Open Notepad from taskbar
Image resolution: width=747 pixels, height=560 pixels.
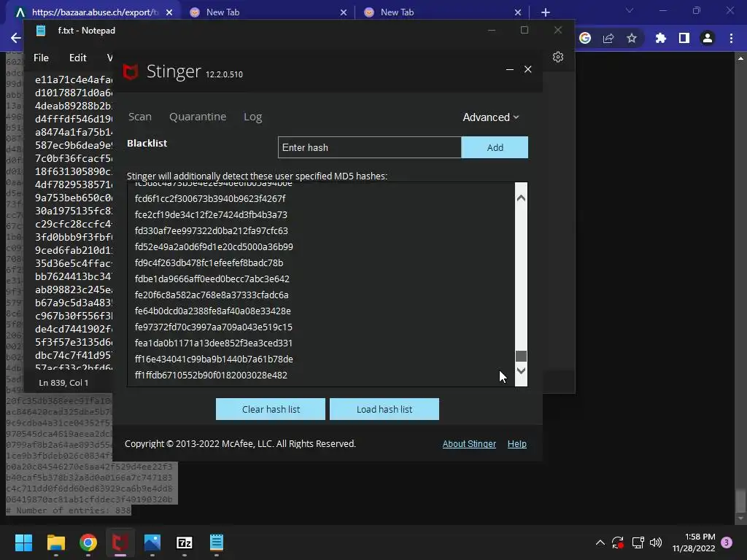coord(216,542)
